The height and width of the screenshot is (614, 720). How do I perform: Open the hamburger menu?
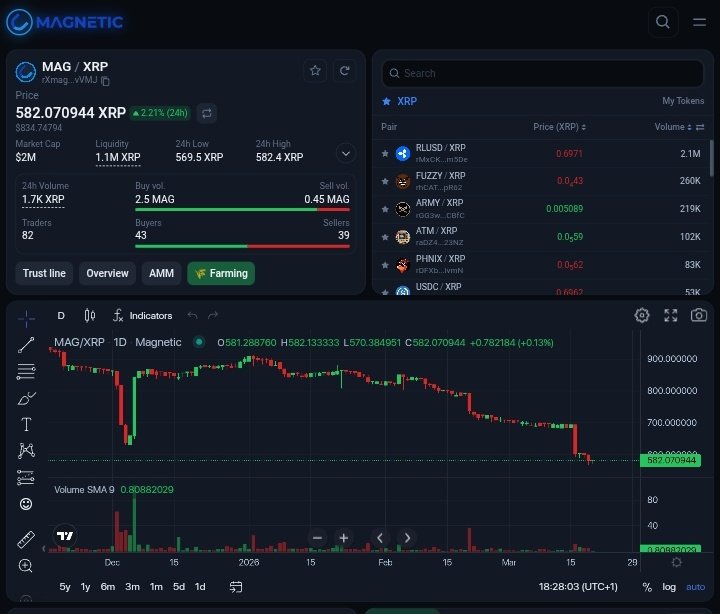tap(699, 22)
